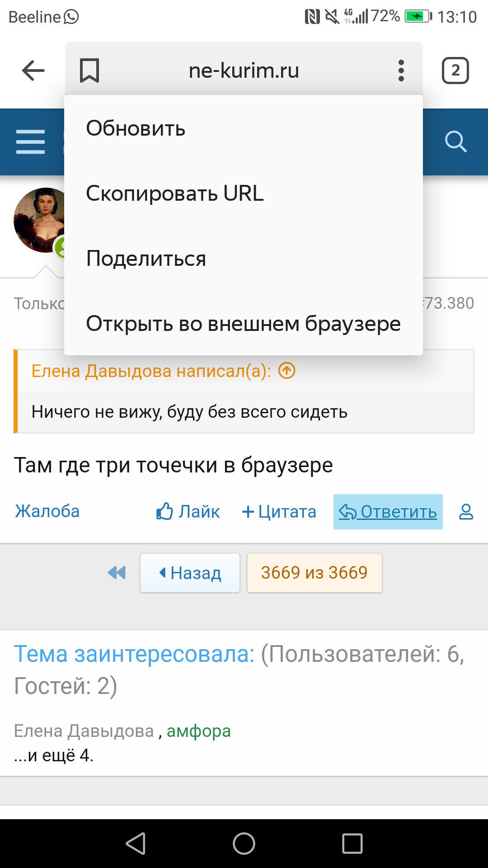Go to previous page with Назад
Image resolution: width=488 pixels, height=868 pixels.
pyautogui.click(x=190, y=573)
